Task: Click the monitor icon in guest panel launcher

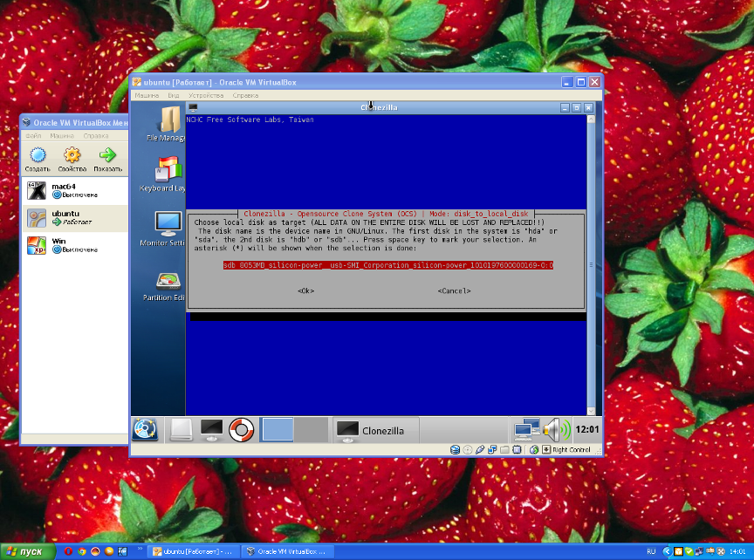Action: click(x=211, y=430)
